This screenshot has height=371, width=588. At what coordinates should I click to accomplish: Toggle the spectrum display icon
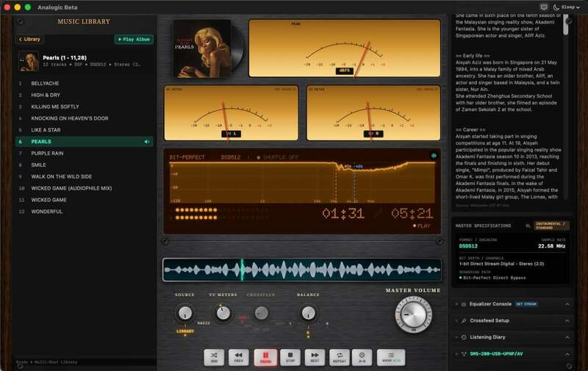pyautogui.click(x=434, y=156)
